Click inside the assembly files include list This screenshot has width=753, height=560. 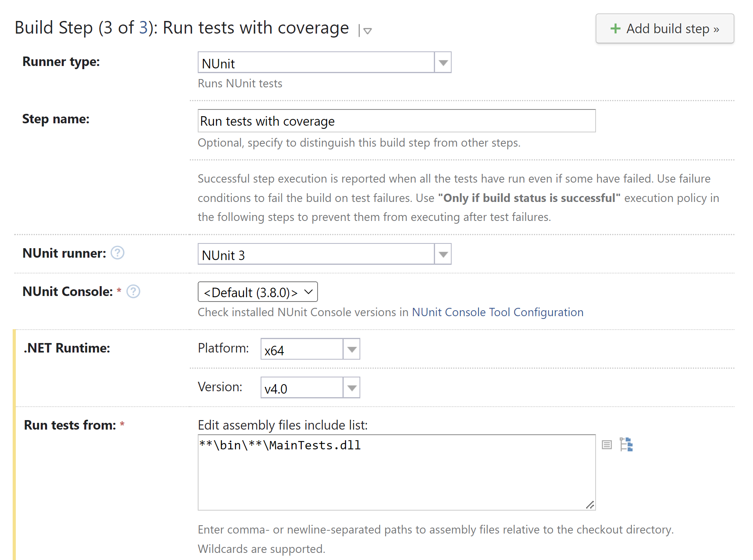[395, 470]
